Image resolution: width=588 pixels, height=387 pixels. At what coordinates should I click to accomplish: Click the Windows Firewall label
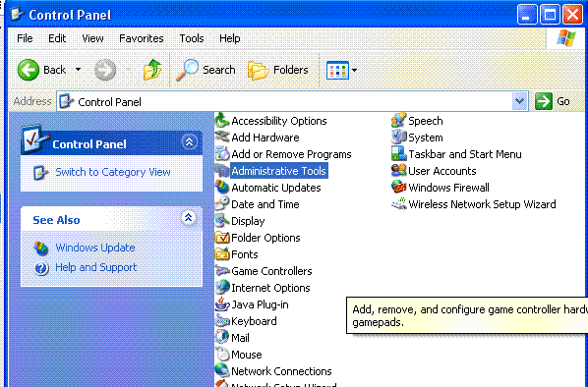449,188
